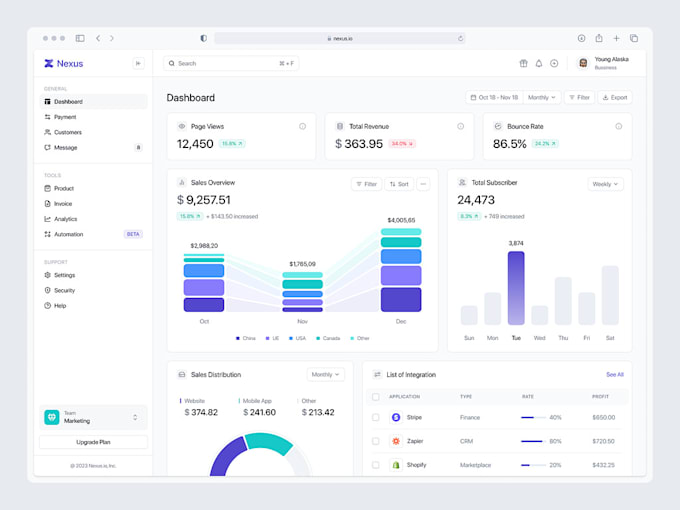Open notifications bell icon
This screenshot has width=680, height=510.
(538, 63)
